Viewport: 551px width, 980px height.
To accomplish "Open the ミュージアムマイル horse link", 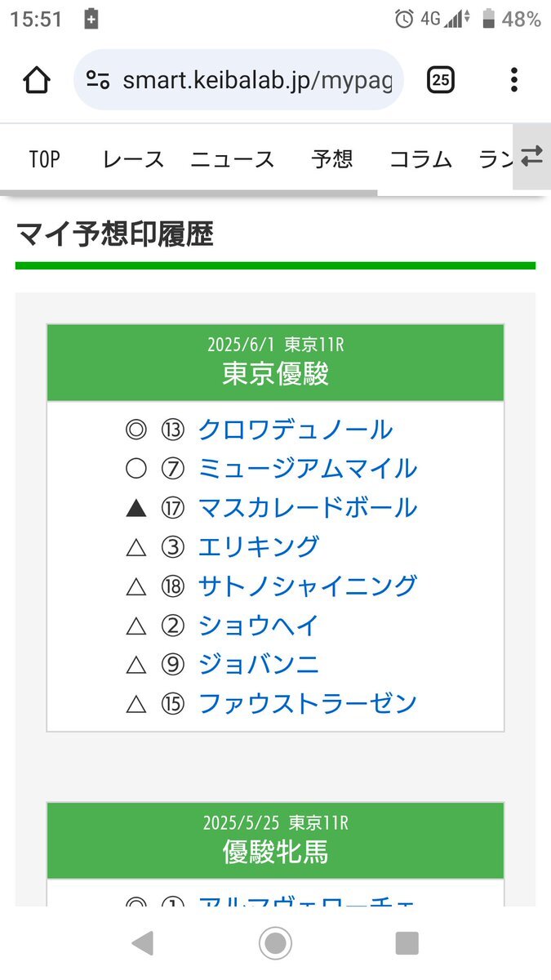I will tap(308, 469).
